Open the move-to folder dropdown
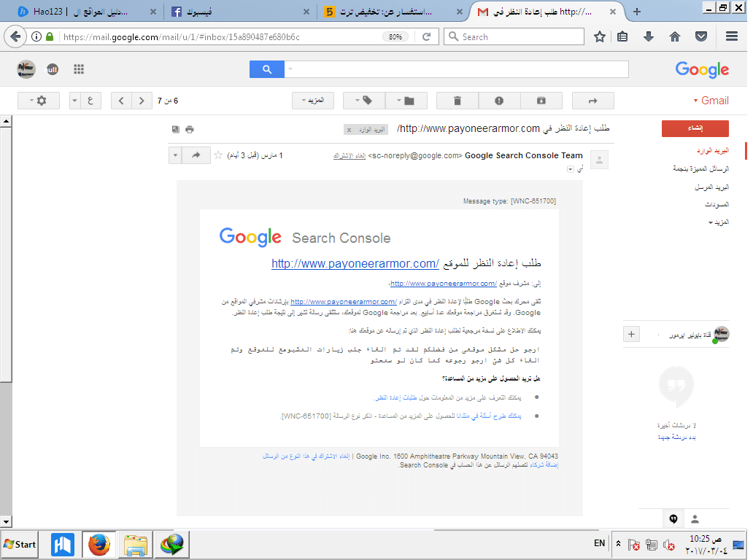This screenshot has width=753, height=560. click(405, 101)
